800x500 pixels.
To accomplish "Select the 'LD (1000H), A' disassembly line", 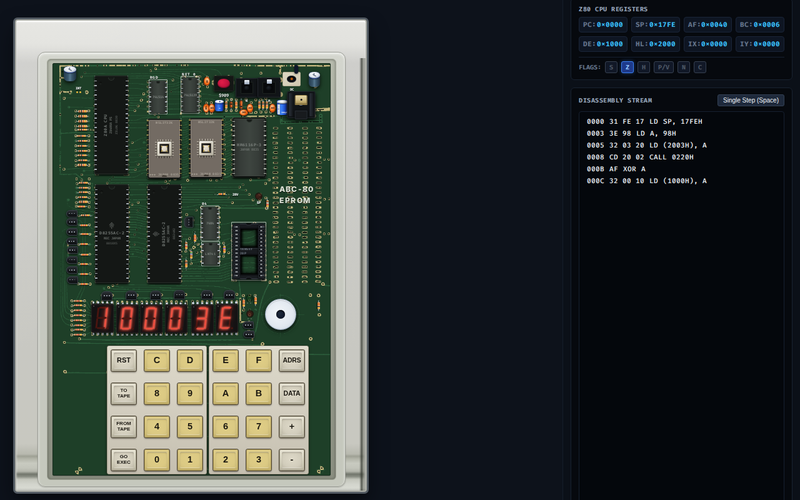I will tap(646, 181).
